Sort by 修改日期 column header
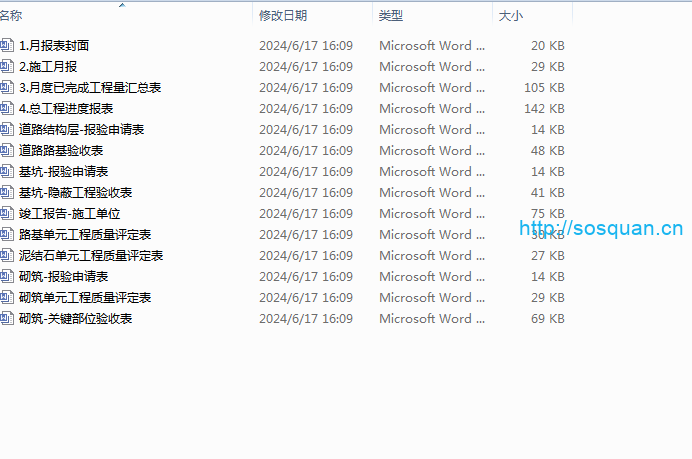Screen dimensions: 692x459 (283, 16)
